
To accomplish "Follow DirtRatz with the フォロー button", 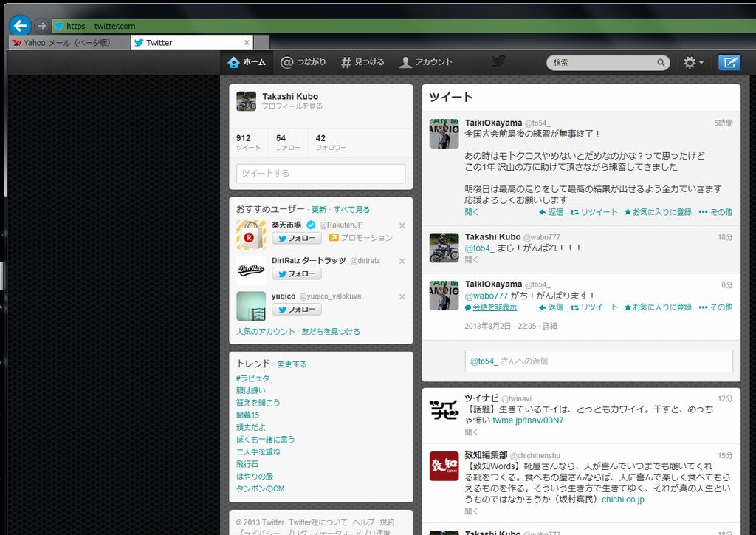I will pyautogui.click(x=297, y=274).
